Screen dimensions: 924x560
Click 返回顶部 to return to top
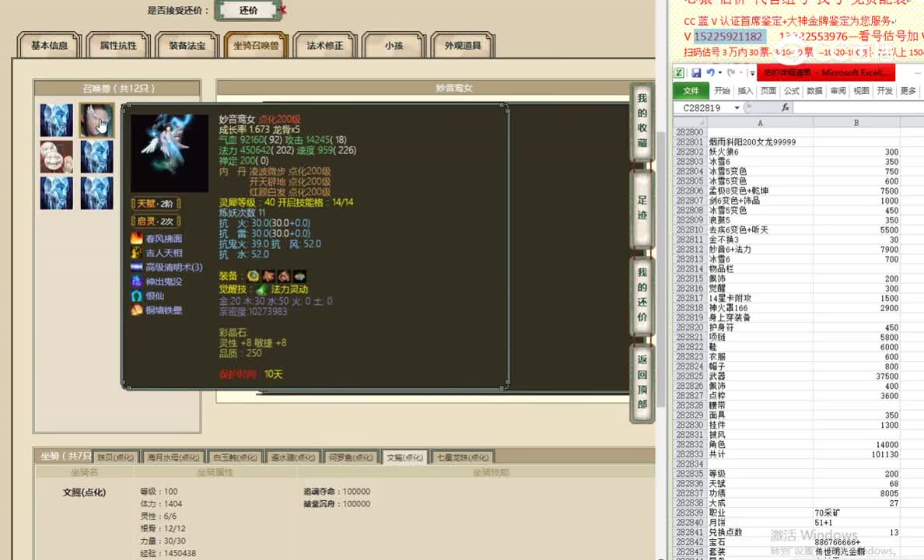[642, 382]
